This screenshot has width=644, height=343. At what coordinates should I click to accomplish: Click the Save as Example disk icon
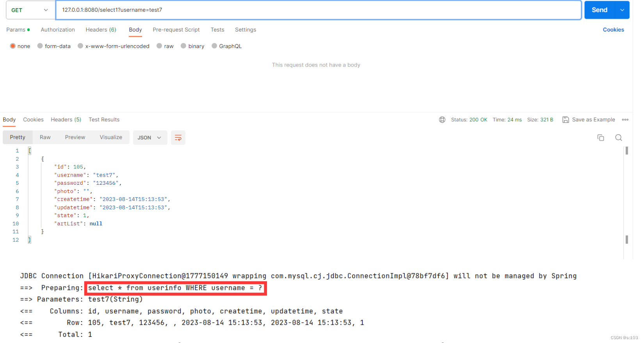(x=566, y=120)
